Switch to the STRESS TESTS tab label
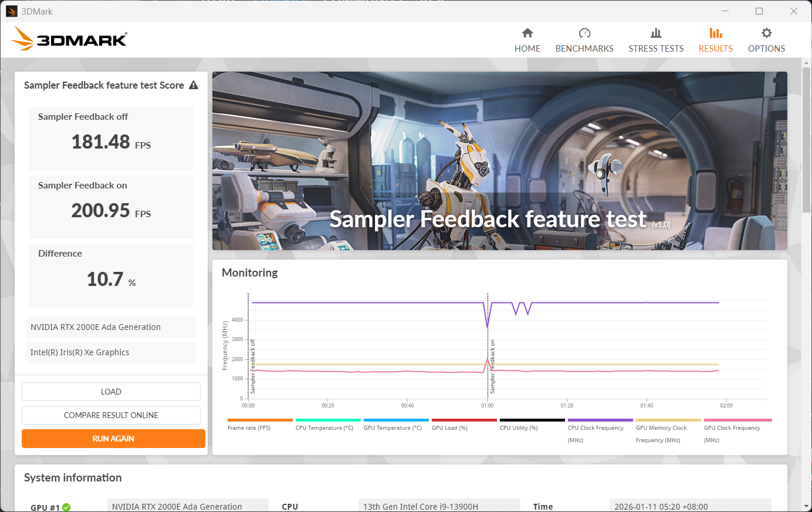Viewport: 812px width, 512px height. click(656, 49)
